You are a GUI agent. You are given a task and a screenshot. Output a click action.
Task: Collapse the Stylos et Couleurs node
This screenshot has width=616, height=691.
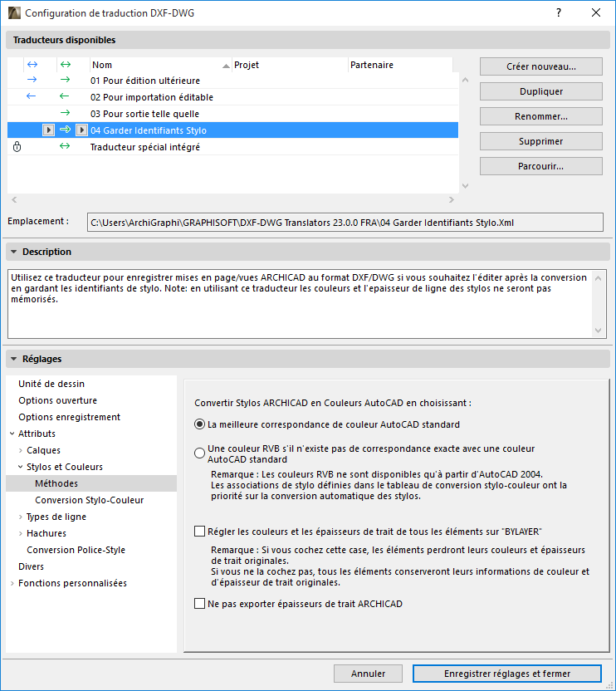[x=20, y=467]
